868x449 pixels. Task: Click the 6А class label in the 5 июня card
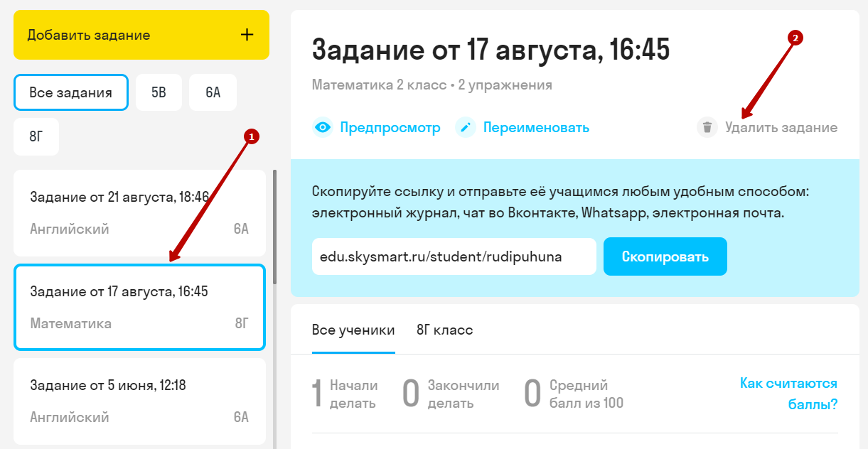pyautogui.click(x=241, y=417)
